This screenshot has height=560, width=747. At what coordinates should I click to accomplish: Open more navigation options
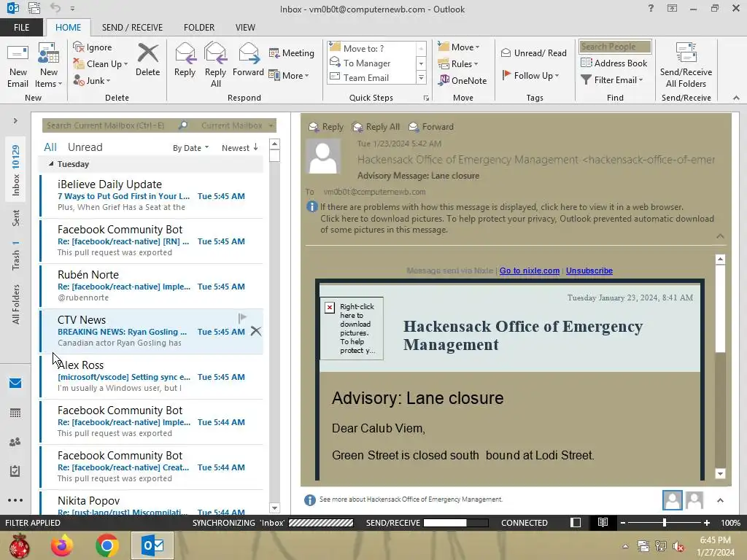point(15,500)
